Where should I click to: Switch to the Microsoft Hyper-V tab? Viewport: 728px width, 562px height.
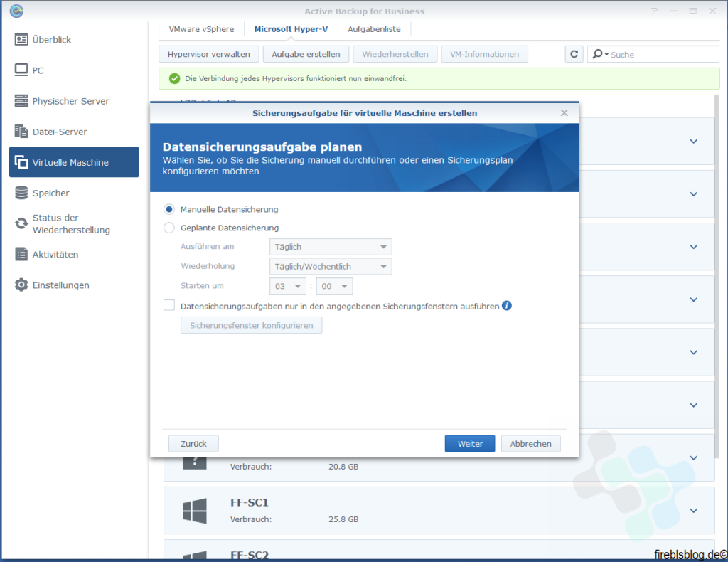pyautogui.click(x=291, y=28)
